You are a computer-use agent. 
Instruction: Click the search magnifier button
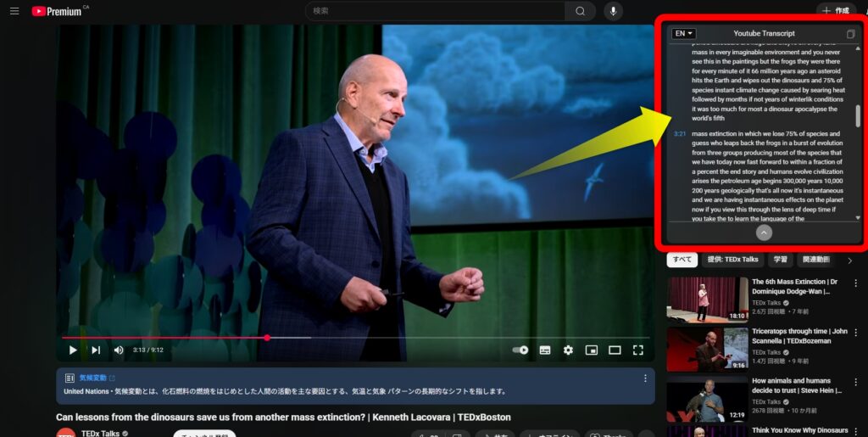[x=580, y=11]
